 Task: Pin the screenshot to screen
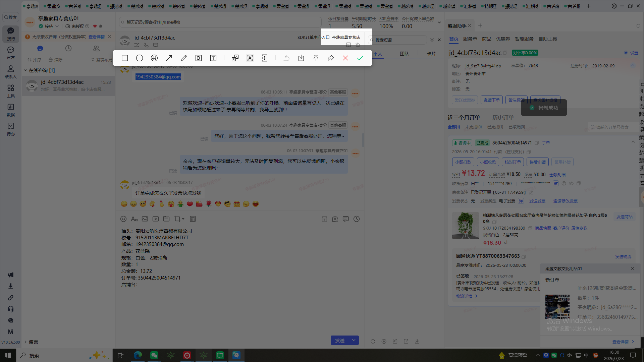316,58
